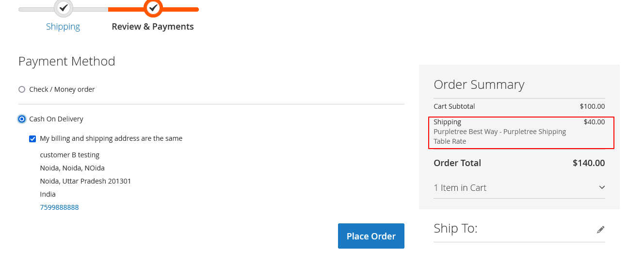644x253 pixels.
Task: Expand the 1 Item in Cart chevron
Action: tap(602, 187)
